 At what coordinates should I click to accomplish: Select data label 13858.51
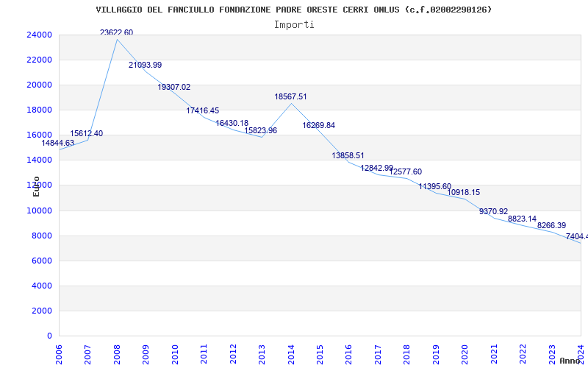[348, 155]
